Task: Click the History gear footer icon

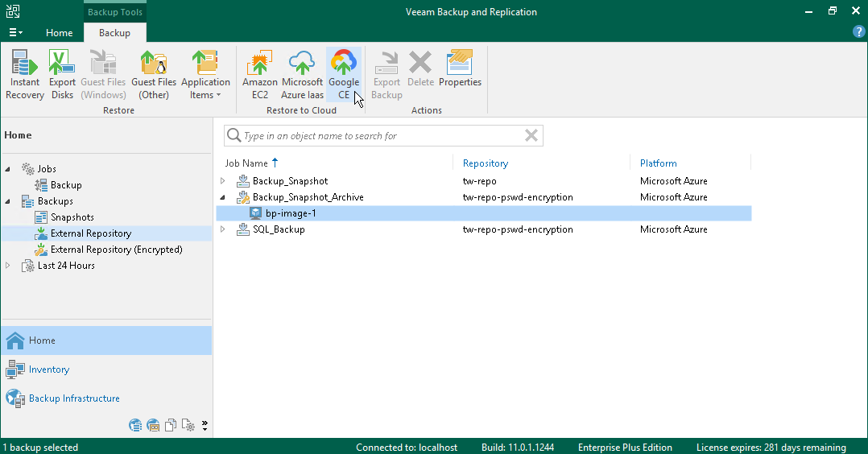Action: pyautogui.click(x=188, y=425)
